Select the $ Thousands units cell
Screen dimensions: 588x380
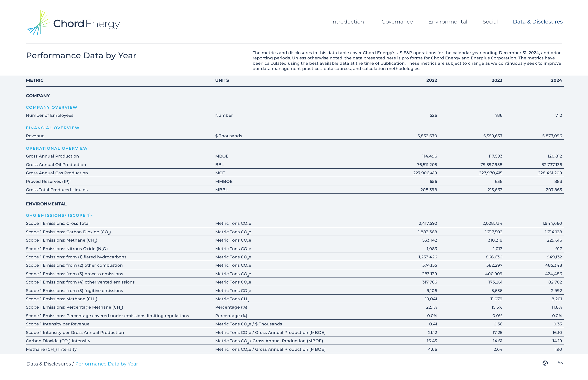click(x=229, y=136)
